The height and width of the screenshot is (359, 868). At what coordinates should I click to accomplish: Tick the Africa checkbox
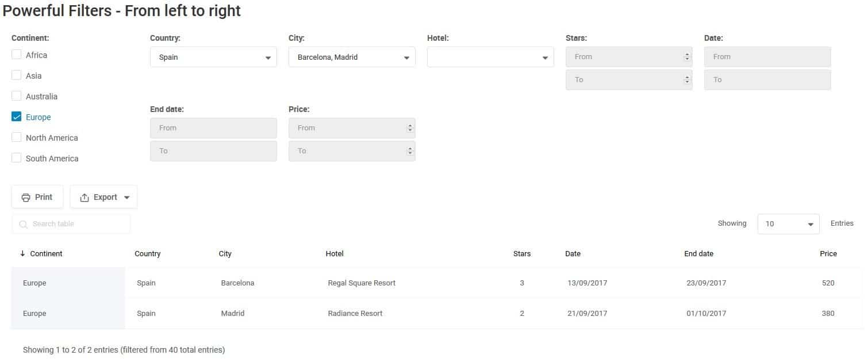[x=17, y=55]
